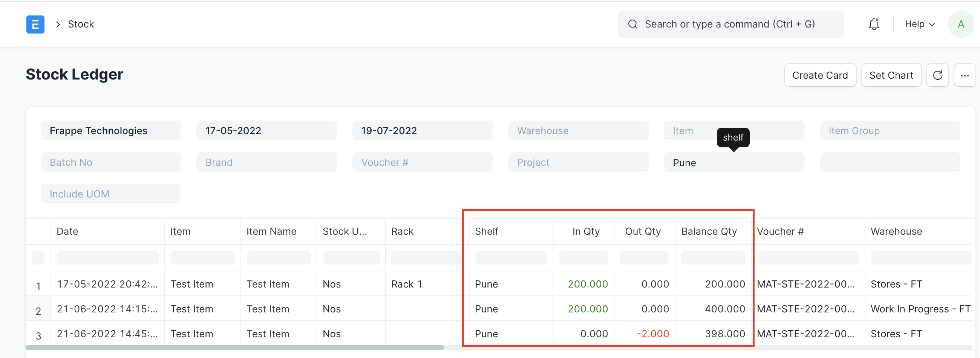Image resolution: width=980 pixels, height=358 pixels.
Task: Clear the Pune shelf filter
Action: click(733, 162)
